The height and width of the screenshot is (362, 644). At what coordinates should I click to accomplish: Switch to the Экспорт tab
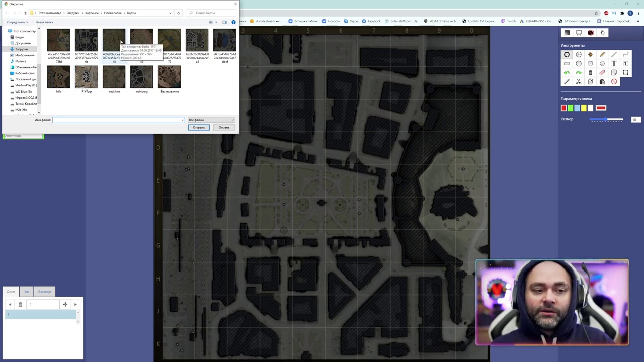pyautogui.click(x=44, y=292)
